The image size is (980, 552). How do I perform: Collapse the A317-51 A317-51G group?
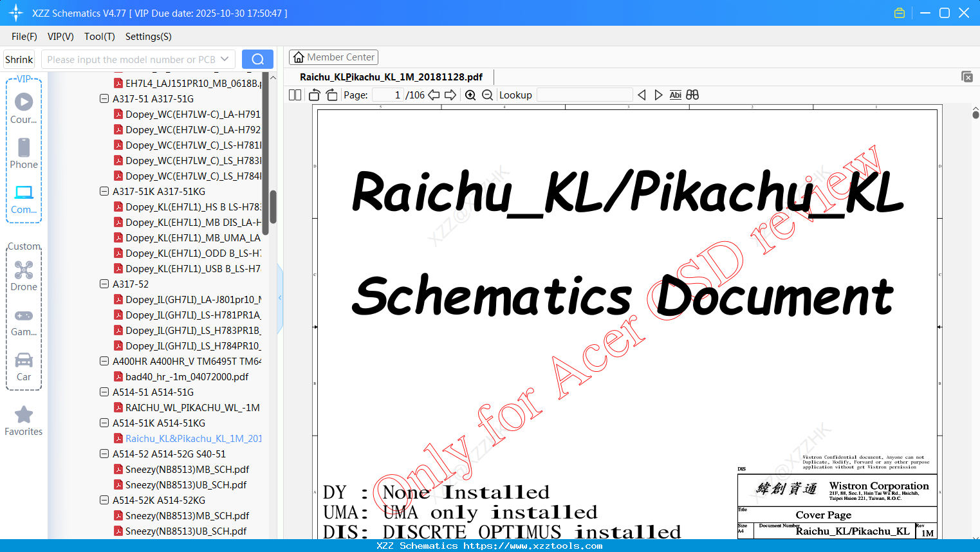click(x=104, y=99)
